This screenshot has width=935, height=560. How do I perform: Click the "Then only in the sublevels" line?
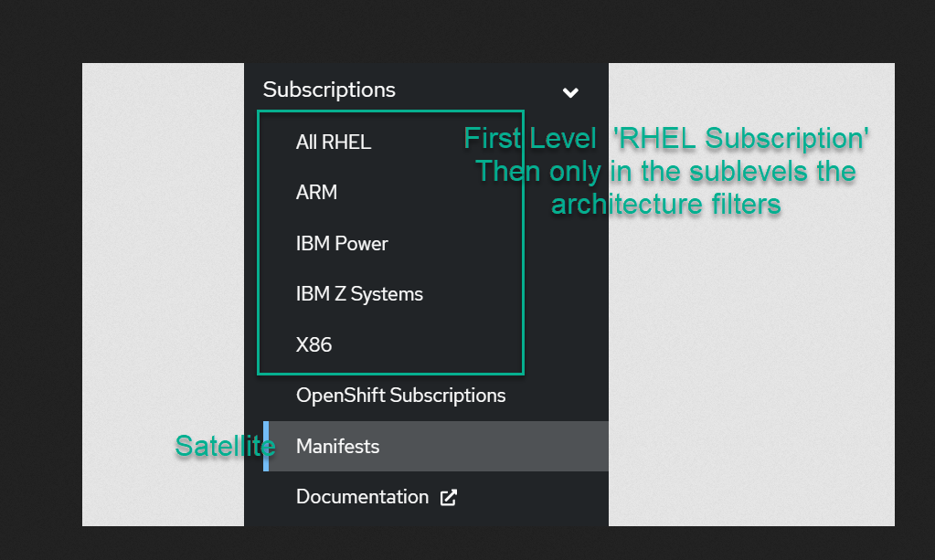[x=665, y=171]
